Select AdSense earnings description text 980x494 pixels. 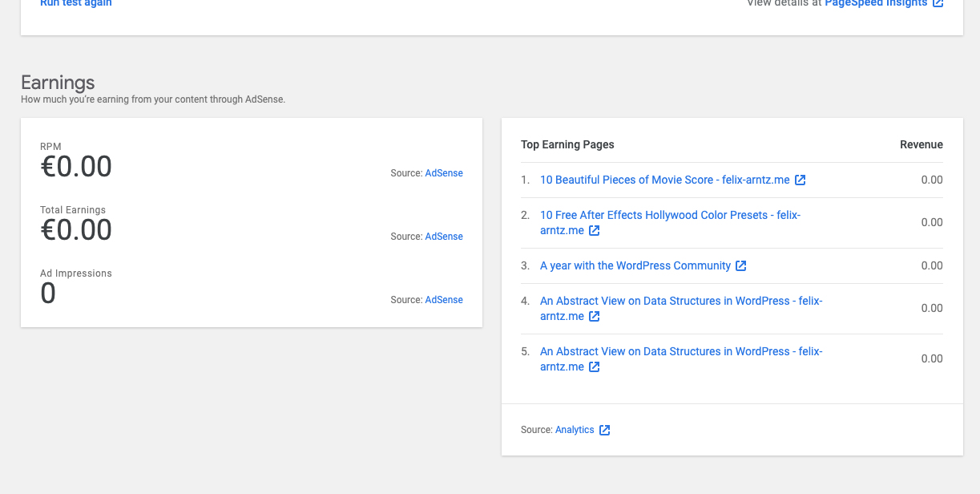153,100
